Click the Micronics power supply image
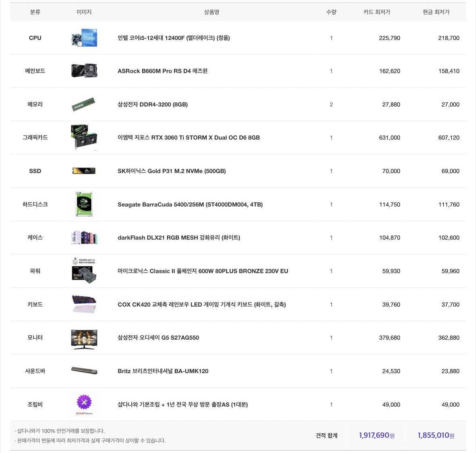Screen dimensions: 476x453 click(x=84, y=271)
